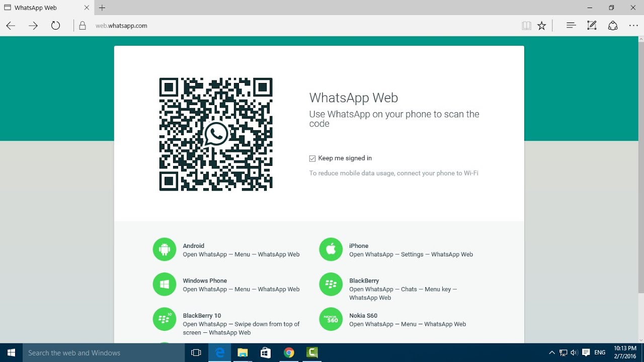This screenshot has width=644, height=362.
Task: Click the ENG language indicator
Action: point(600,353)
